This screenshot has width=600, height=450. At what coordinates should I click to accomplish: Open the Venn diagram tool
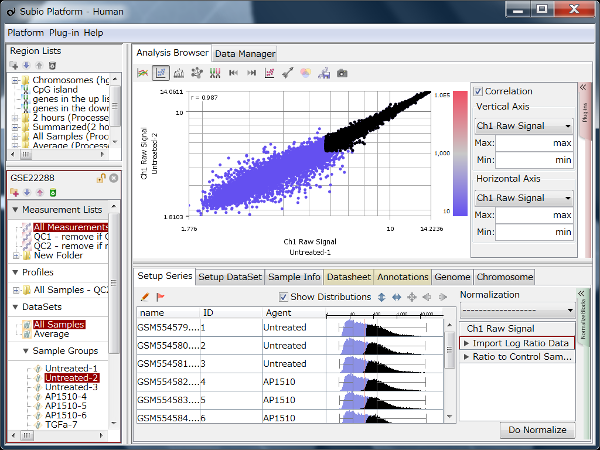306,73
